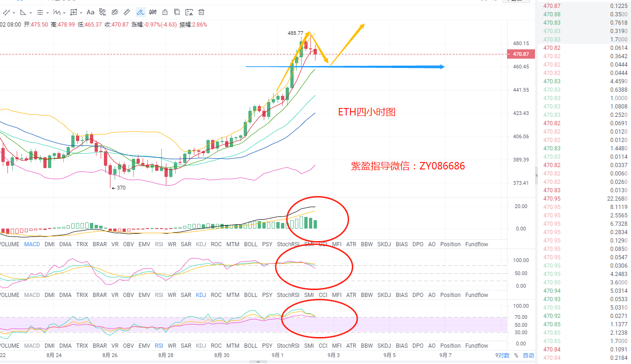Click the 470.87 current price label on axis
631x364 pixels.
(521, 54)
